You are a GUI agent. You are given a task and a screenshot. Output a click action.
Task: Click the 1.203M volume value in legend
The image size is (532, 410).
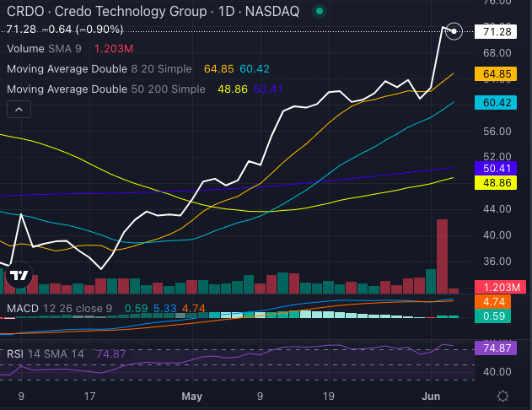114,49
